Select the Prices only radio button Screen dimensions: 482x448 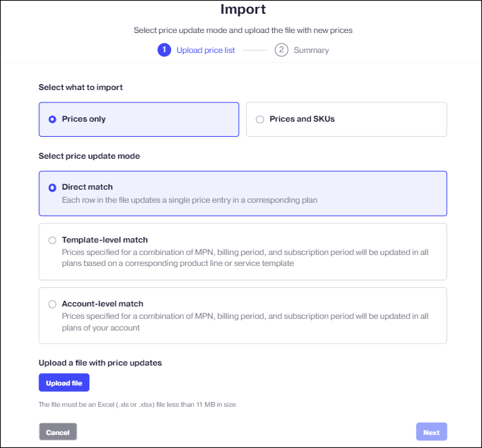click(52, 120)
